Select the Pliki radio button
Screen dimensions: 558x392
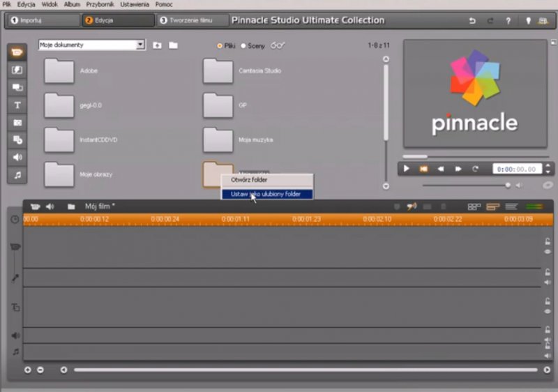coord(220,46)
